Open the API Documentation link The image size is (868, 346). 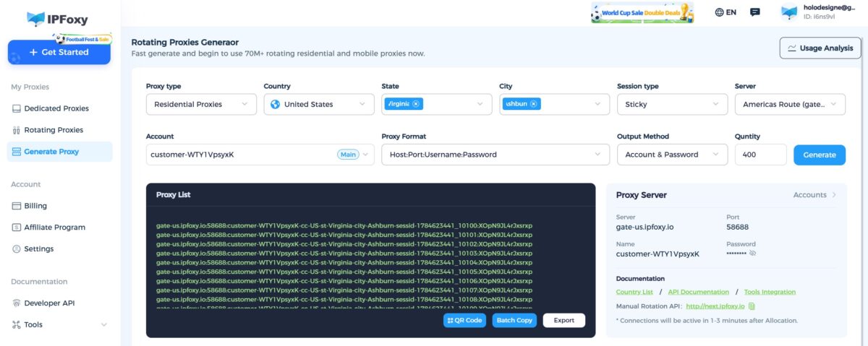[x=699, y=292]
